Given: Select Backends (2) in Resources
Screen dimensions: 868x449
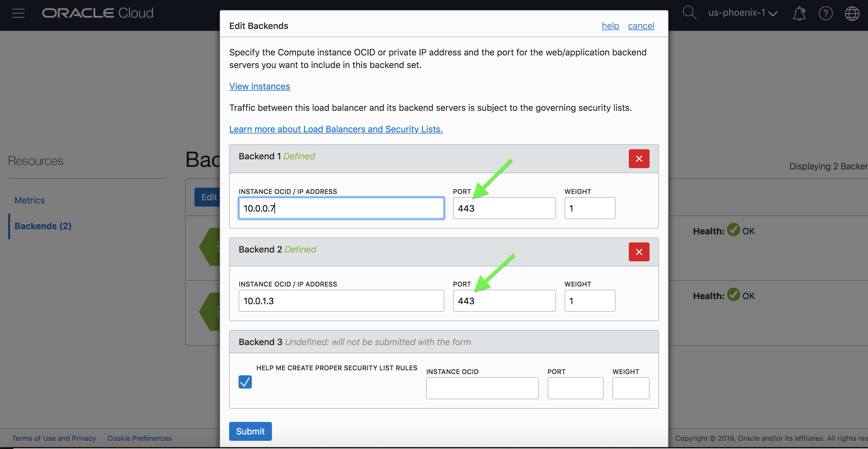Looking at the screenshot, I should coord(43,226).
